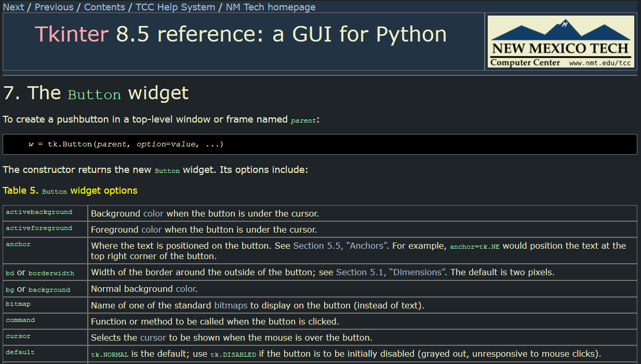Screen dimensions: 641x364
Task: Open the 'bitmaps' link
Action: pos(231,305)
